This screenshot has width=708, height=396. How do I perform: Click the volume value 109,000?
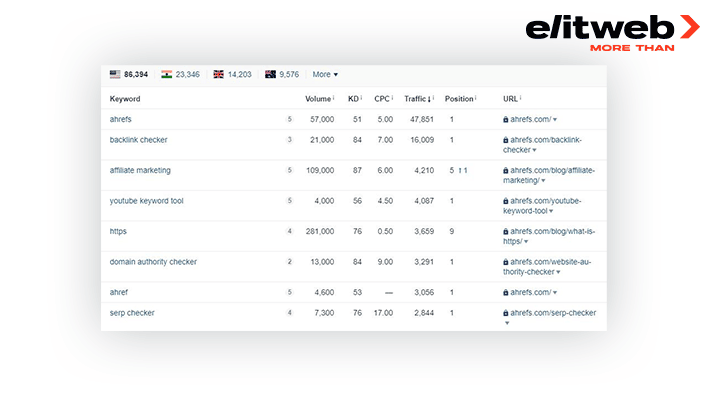click(x=320, y=170)
